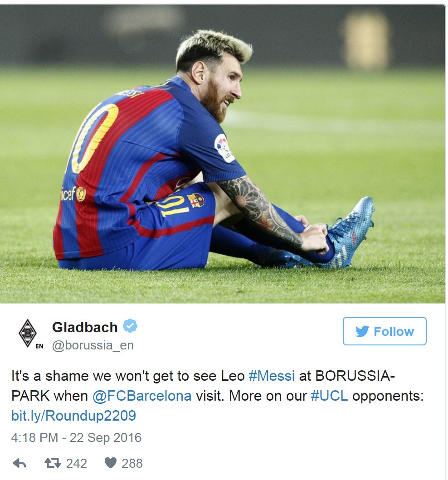This screenshot has width=448, height=480.
Task: Visit the @FCBarcelona mention
Action: coord(142,396)
